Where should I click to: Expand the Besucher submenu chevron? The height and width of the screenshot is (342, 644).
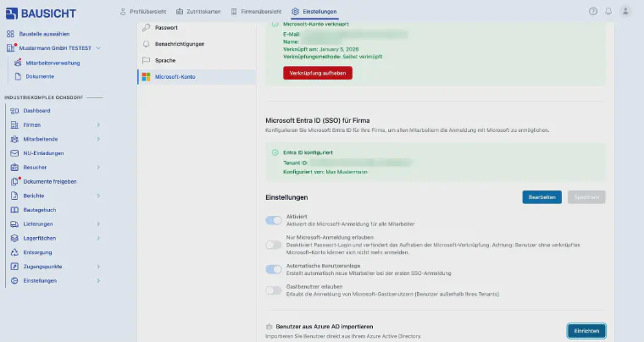click(98, 168)
